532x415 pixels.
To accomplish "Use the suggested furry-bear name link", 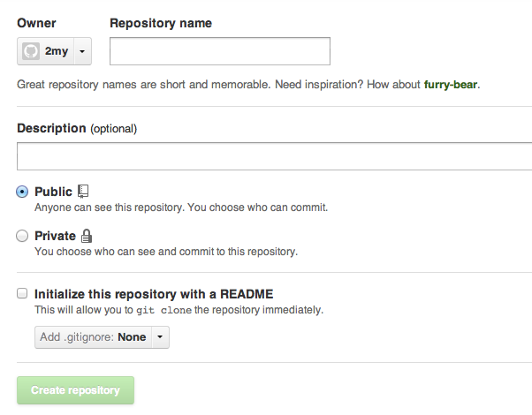I will coord(451,85).
